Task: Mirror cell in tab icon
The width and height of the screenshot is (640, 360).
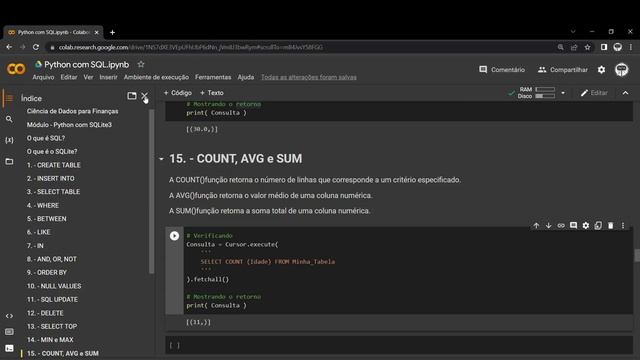Action: (598, 225)
